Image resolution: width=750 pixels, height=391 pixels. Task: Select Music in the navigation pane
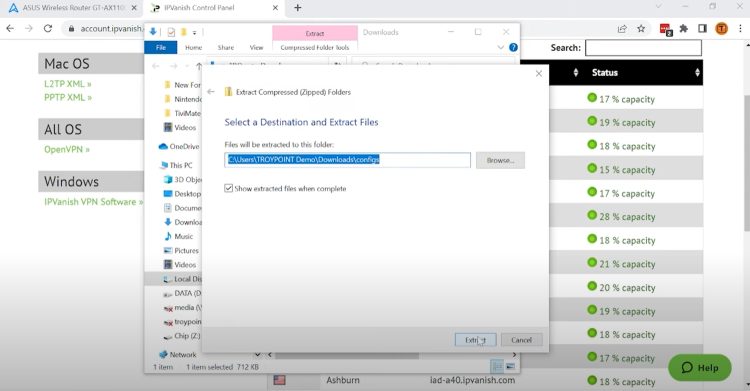pos(178,236)
